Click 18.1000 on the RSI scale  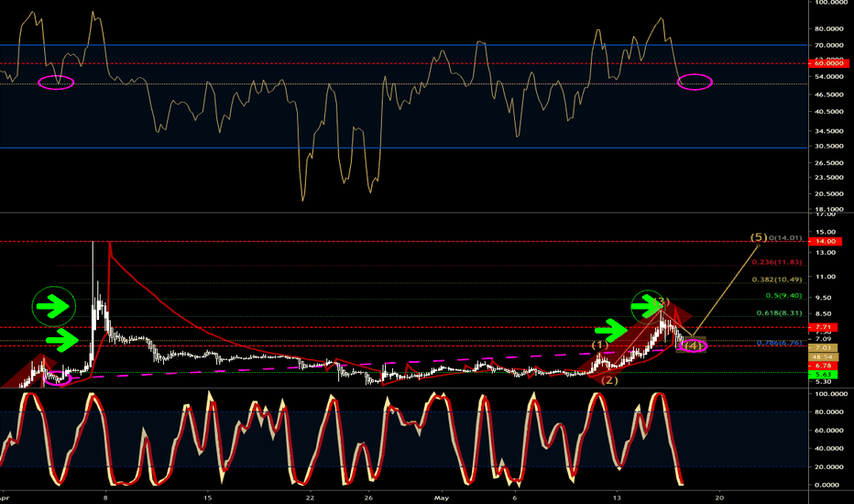tap(829, 209)
